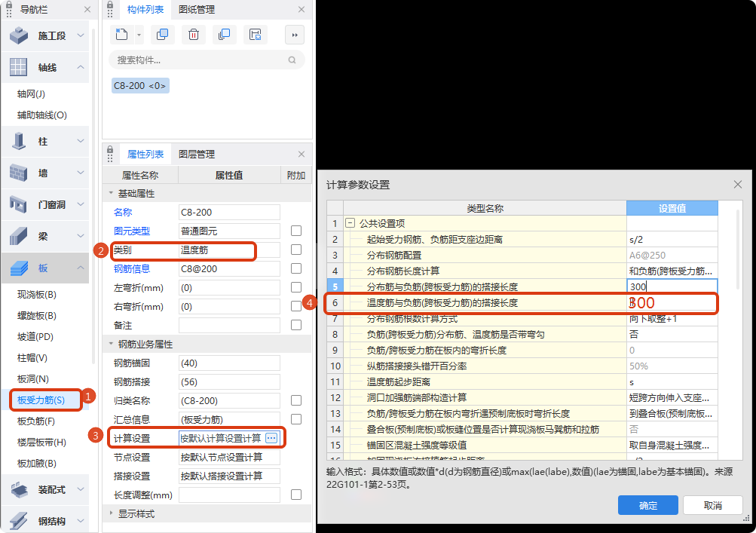Switch to the 图层管理 tab

[196, 154]
